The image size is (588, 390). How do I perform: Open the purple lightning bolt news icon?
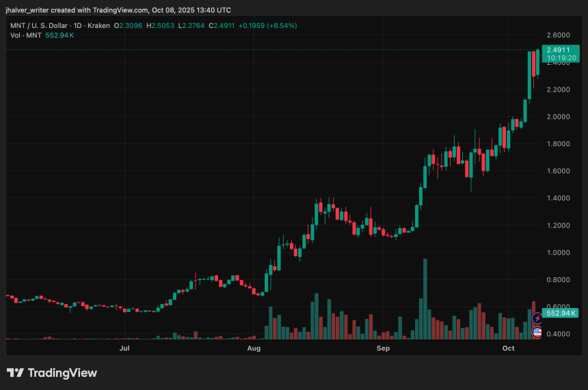537,318
